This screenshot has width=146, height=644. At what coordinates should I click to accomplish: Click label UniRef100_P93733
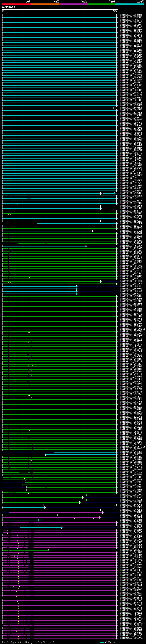coord(131,392)
